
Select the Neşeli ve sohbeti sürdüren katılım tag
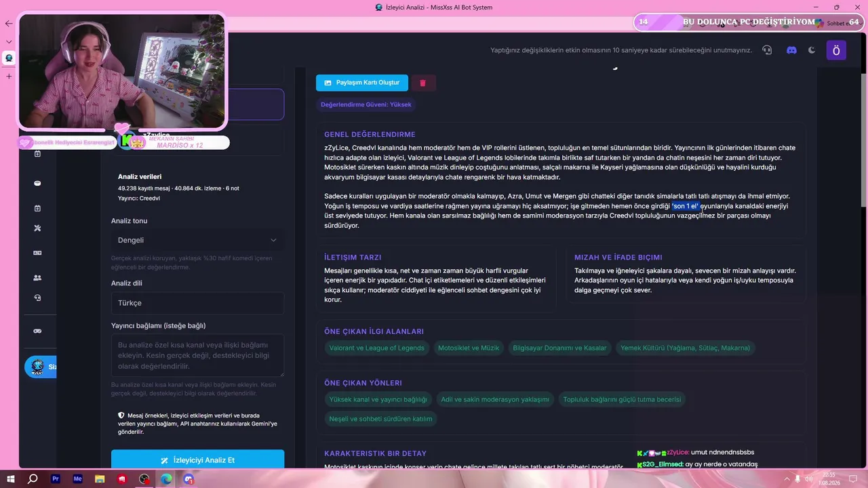tap(380, 419)
